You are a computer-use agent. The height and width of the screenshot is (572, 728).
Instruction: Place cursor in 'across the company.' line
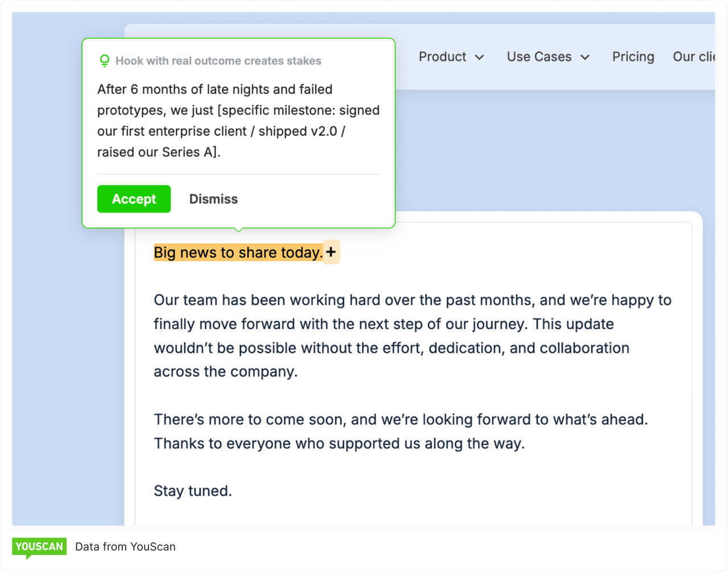(x=225, y=372)
